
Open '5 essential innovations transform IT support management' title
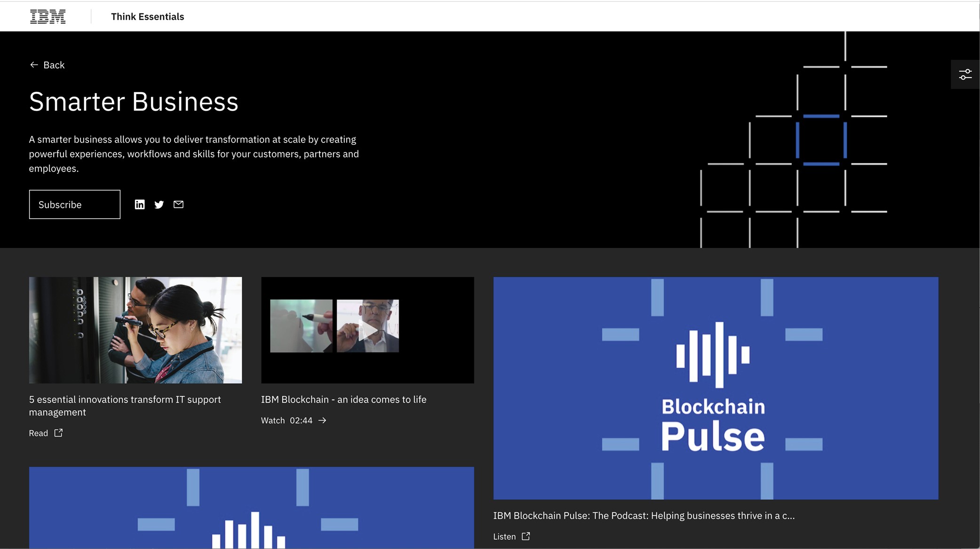coord(125,406)
